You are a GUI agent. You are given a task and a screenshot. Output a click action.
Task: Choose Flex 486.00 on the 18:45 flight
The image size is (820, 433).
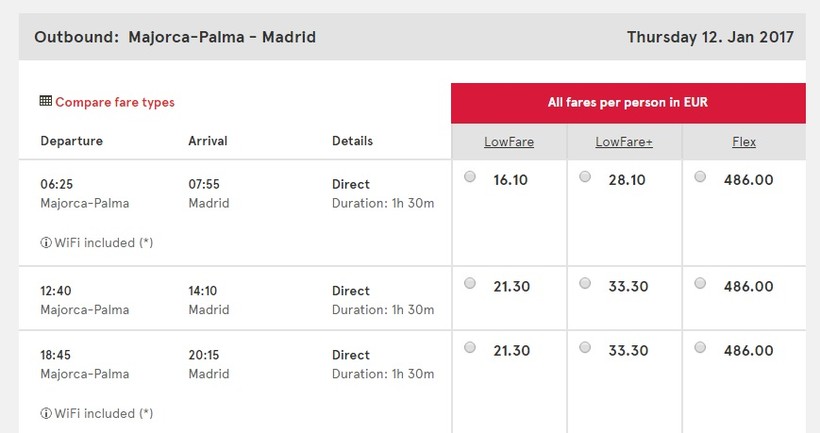coord(700,348)
